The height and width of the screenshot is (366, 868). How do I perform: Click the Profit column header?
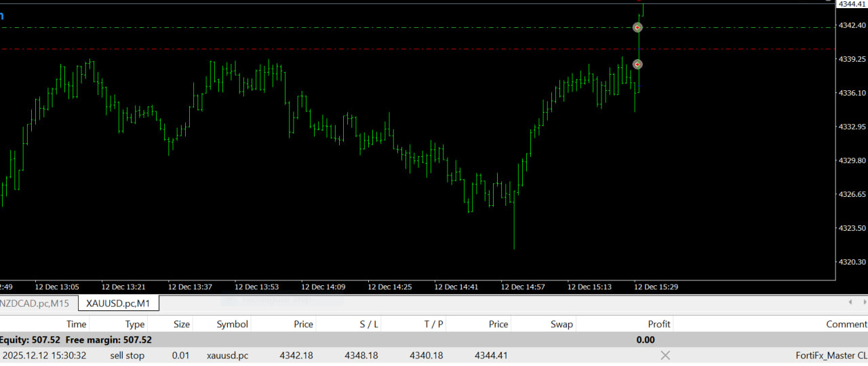pyautogui.click(x=658, y=324)
